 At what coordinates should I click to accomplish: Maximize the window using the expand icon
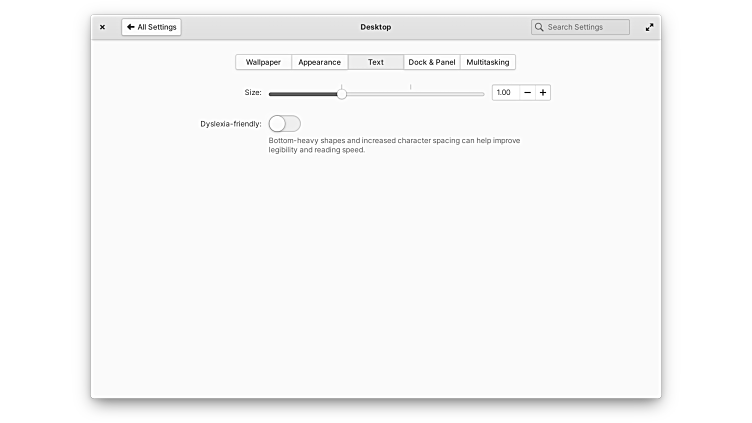(649, 27)
